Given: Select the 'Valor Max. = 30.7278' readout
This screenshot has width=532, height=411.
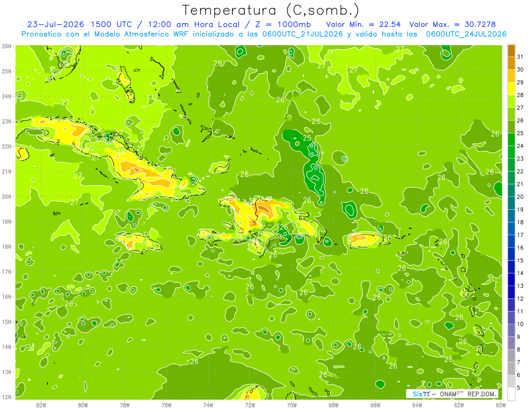Looking at the screenshot, I should [x=452, y=24].
